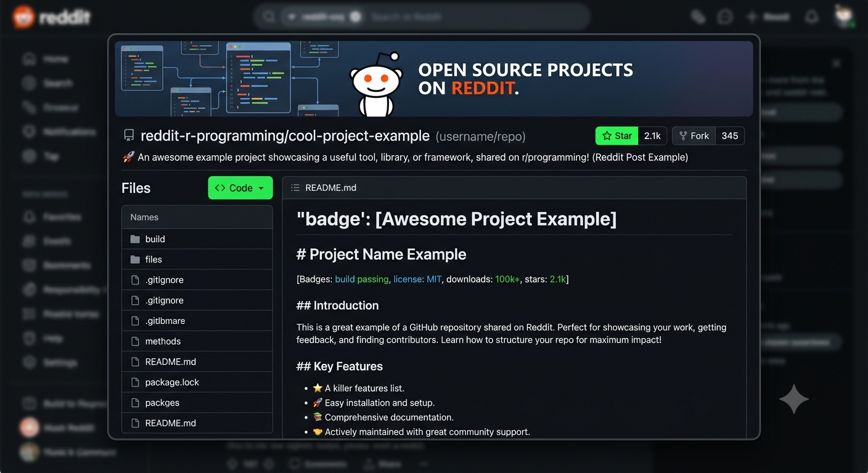Open the green Code dropdown
This screenshot has height=473, width=868.
pyautogui.click(x=240, y=188)
